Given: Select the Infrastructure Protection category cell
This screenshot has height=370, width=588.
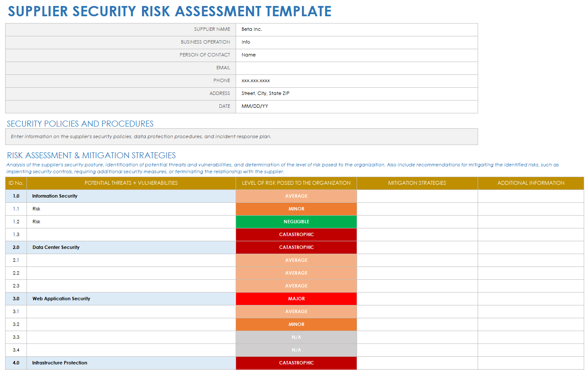Looking at the screenshot, I should pyautogui.click(x=131, y=363).
